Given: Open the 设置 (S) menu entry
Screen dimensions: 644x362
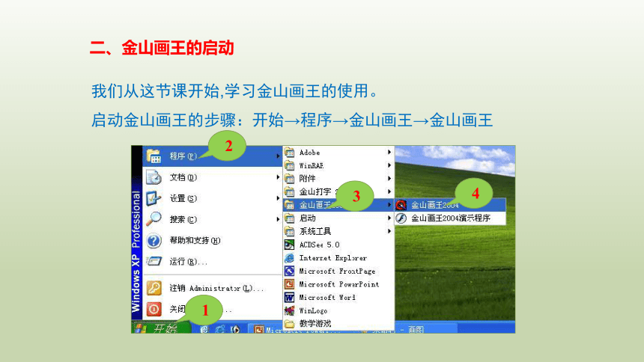Looking at the screenshot, I should (213, 198).
